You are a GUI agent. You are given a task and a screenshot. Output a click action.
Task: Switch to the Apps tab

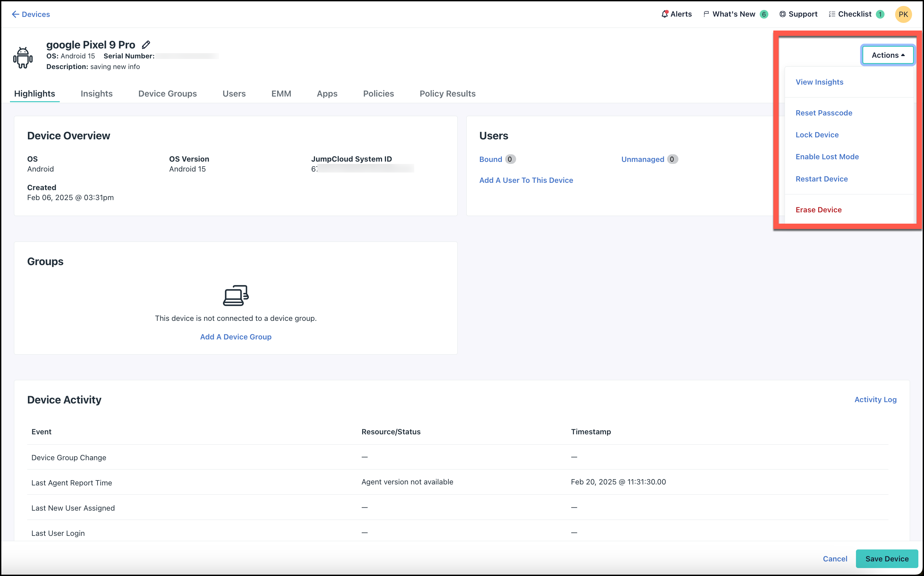pyautogui.click(x=327, y=93)
